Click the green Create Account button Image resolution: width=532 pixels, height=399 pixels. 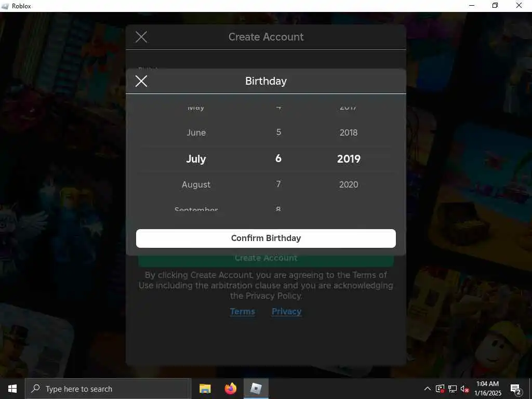(265, 260)
